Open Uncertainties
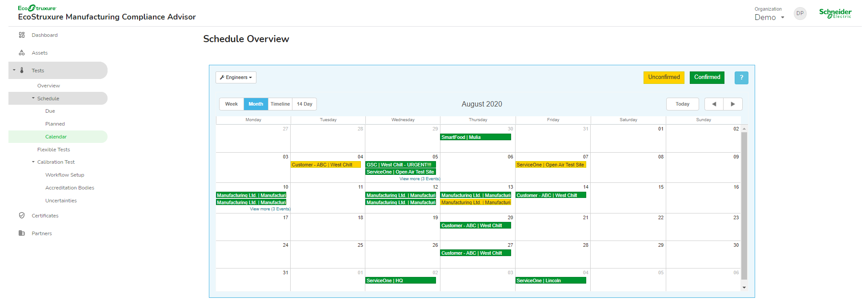 pos(61,201)
